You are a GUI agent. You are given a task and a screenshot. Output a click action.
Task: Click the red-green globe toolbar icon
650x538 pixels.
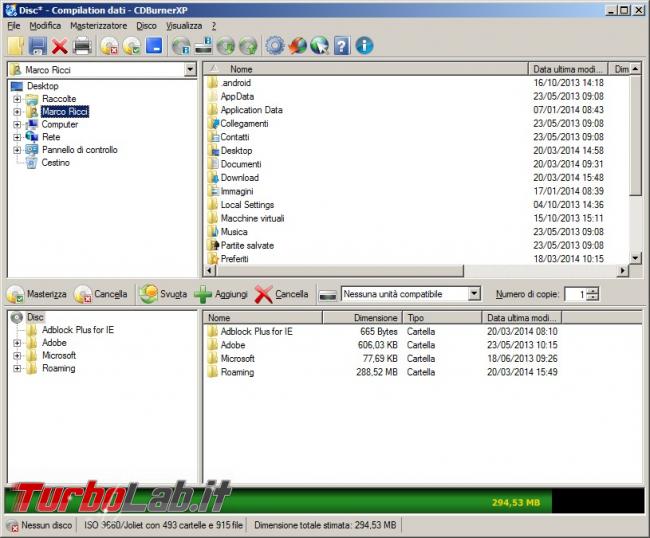click(x=298, y=46)
